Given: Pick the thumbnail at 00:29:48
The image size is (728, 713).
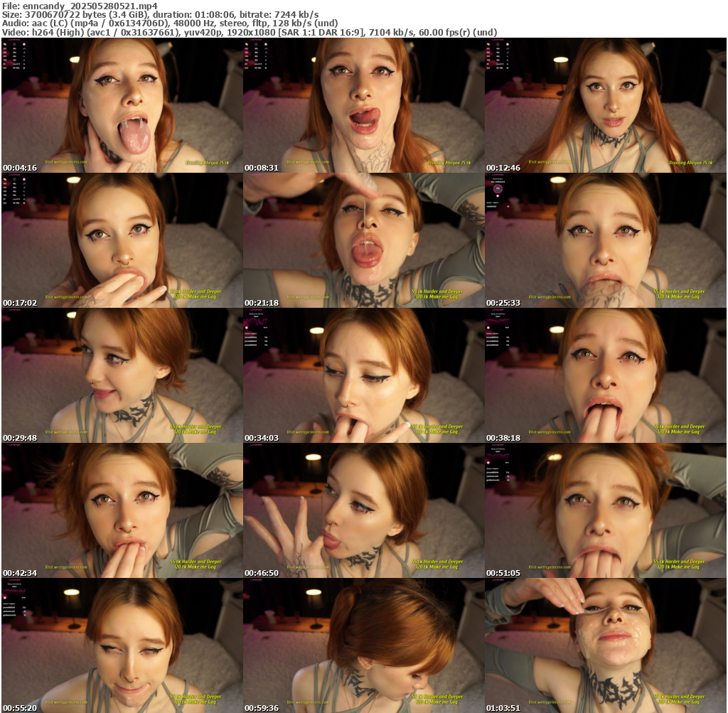Looking at the screenshot, I should pos(122,375).
